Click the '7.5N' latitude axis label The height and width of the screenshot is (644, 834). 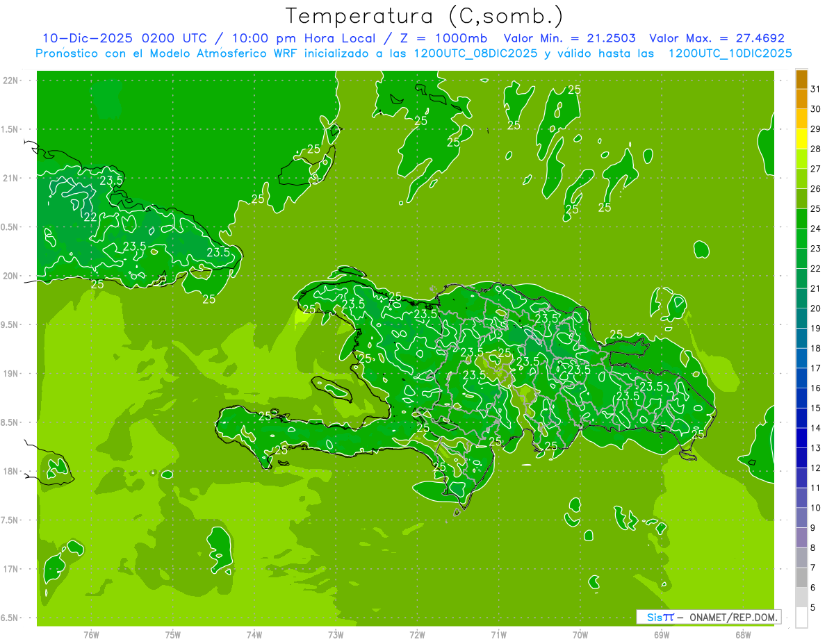pyautogui.click(x=10, y=520)
